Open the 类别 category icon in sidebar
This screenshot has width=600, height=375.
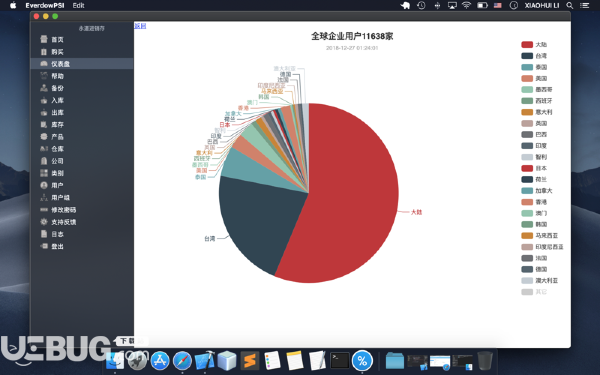coord(44,173)
